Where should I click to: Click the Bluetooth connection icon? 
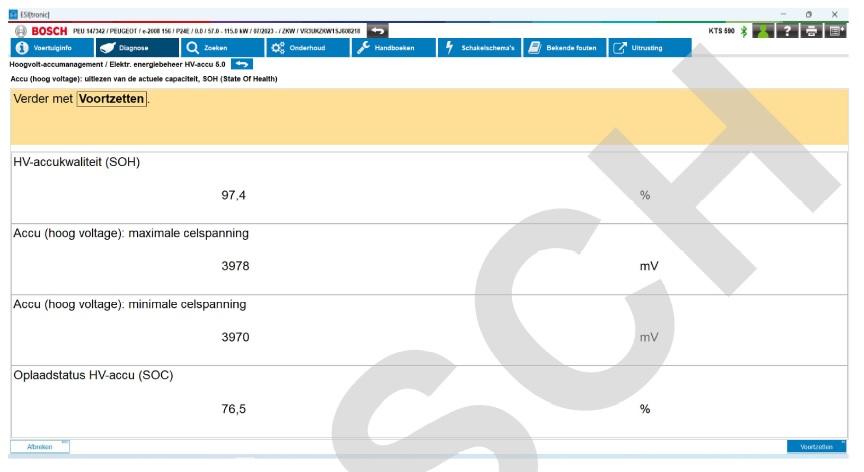(745, 31)
